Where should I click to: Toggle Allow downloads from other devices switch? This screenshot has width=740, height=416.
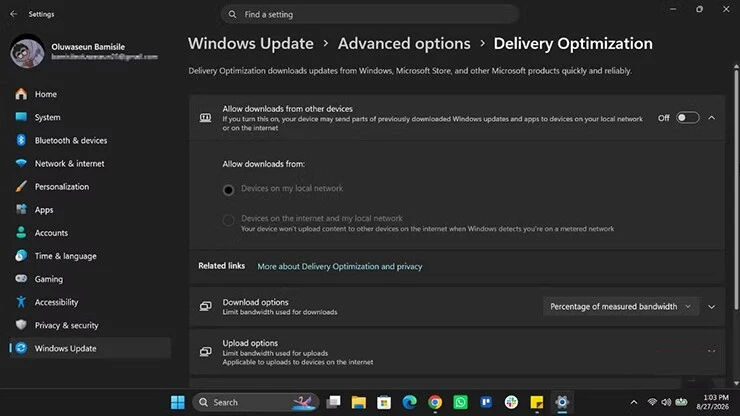point(688,118)
